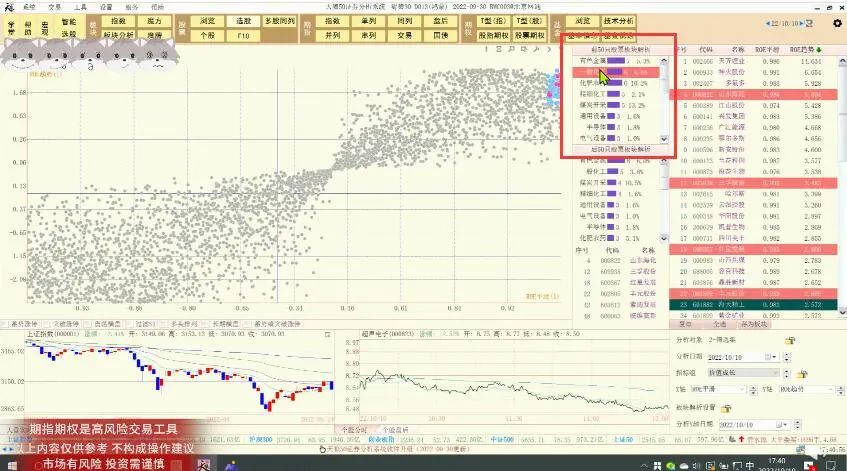This screenshot has height=471, width=847.
Task: Click the application logo icon
Action: [x=8, y=6]
